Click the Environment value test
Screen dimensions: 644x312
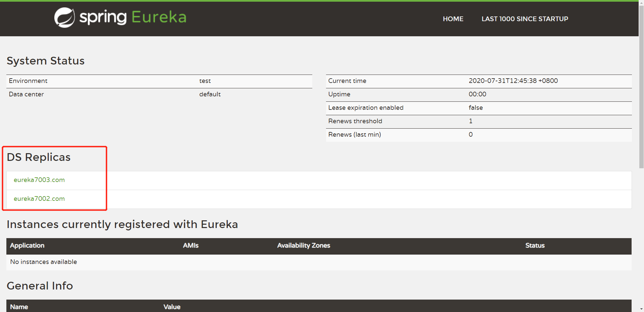pos(205,81)
